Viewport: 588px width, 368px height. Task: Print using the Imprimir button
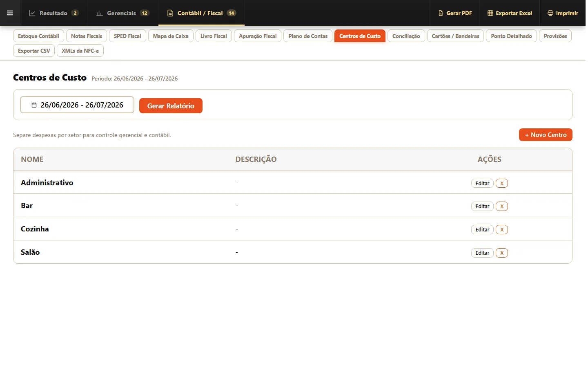coord(563,13)
